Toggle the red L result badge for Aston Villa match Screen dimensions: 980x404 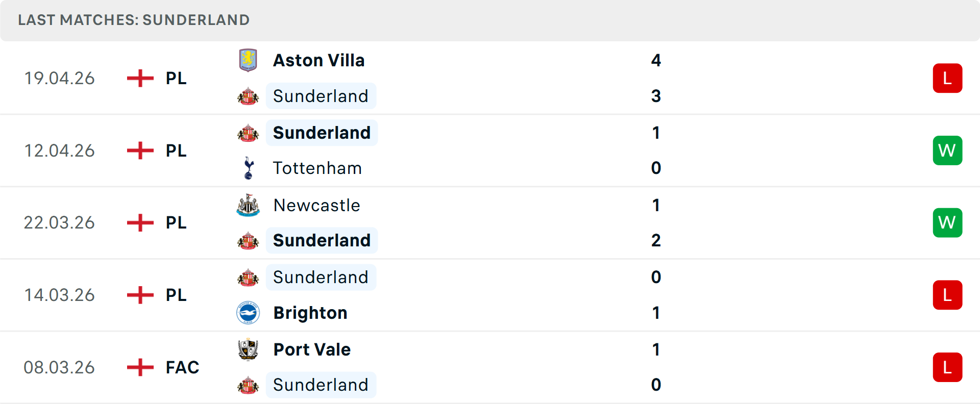947,78
